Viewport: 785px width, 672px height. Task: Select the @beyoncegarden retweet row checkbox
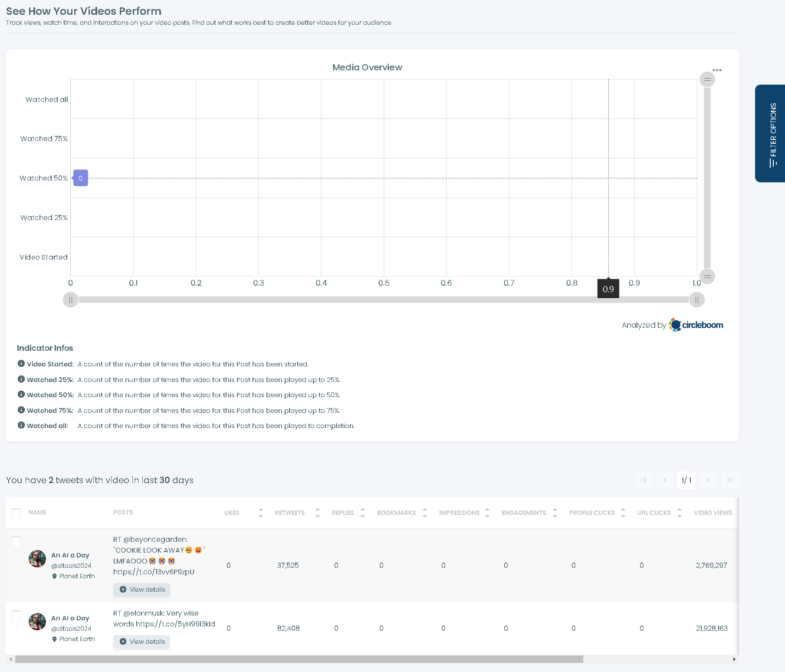16,541
